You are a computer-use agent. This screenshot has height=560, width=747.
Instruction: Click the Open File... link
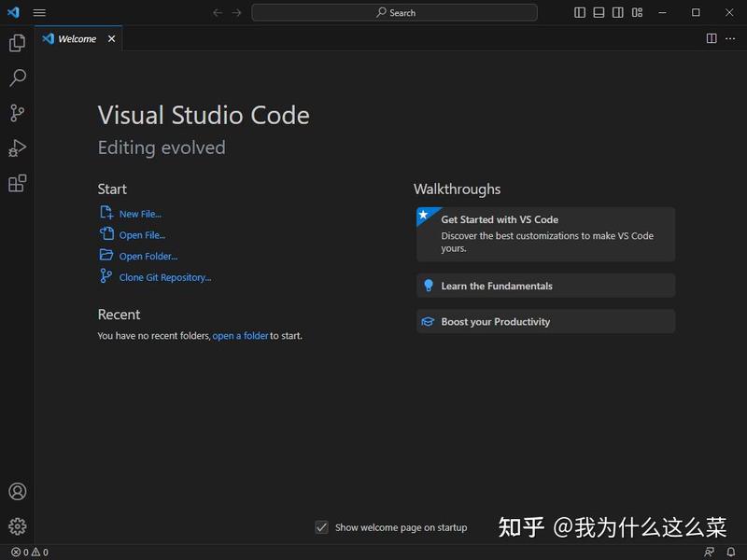click(x=142, y=235)
